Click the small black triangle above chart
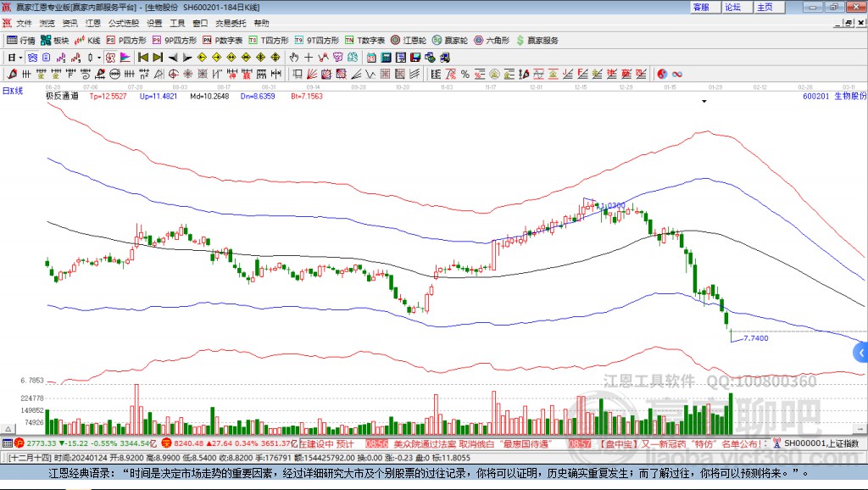Screen dimensions: 868x490 [704, 102]
